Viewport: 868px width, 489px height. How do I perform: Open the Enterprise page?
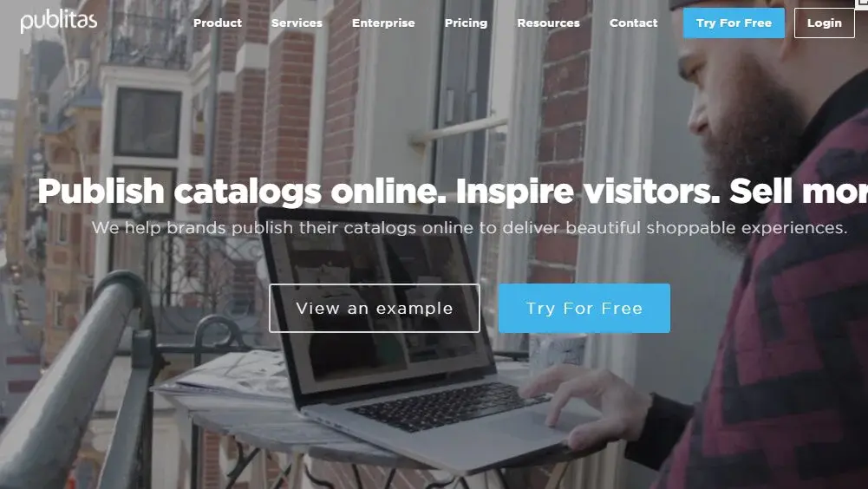pos(383,23)
